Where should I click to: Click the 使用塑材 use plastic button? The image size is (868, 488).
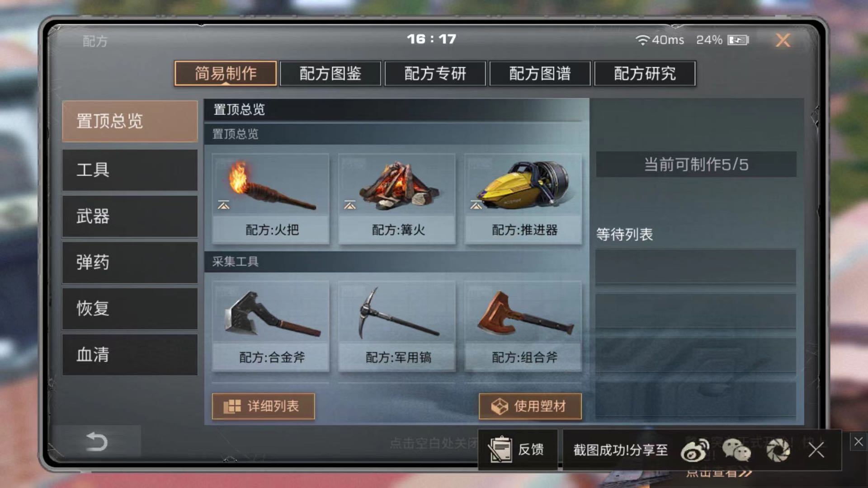[530, 406]
